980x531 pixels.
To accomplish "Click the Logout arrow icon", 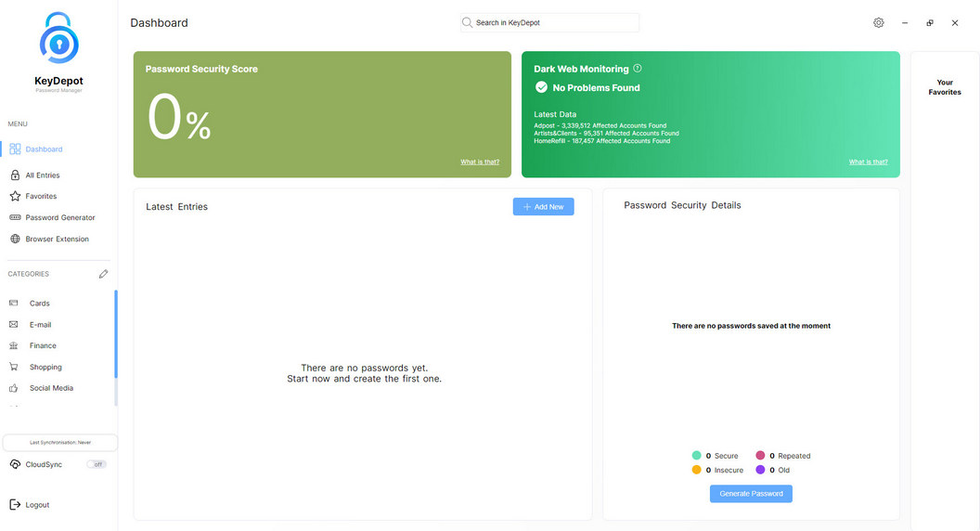I will [x=15, y=505].
